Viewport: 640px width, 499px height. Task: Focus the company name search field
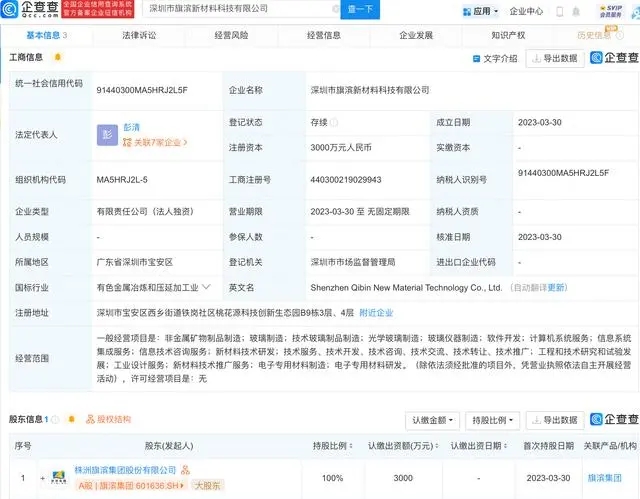239,9
